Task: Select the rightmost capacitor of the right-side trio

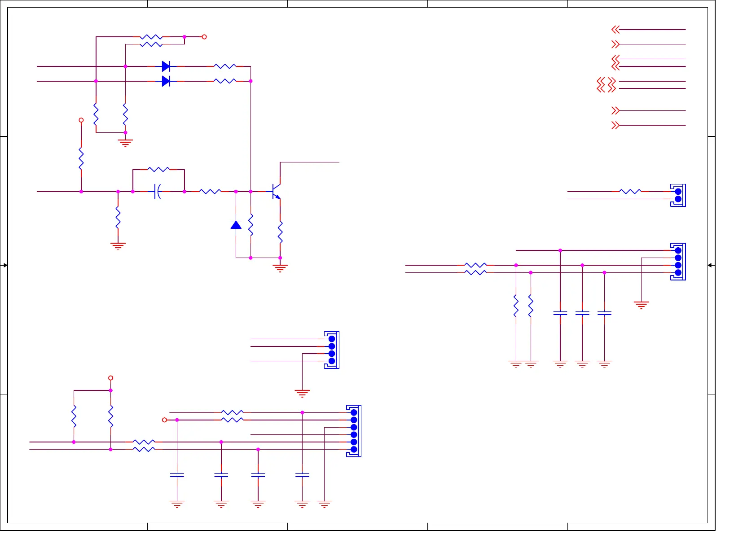Action: tap(604, 313)
